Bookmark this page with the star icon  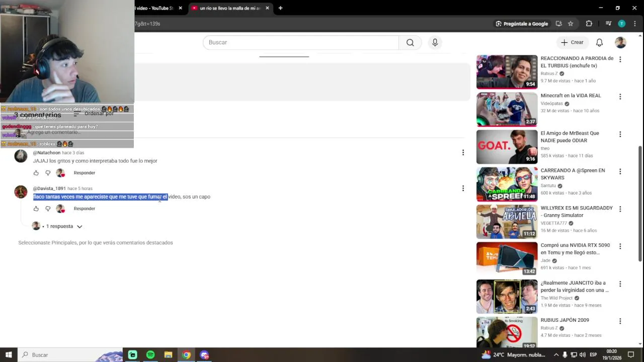click(x=571, y=24)
